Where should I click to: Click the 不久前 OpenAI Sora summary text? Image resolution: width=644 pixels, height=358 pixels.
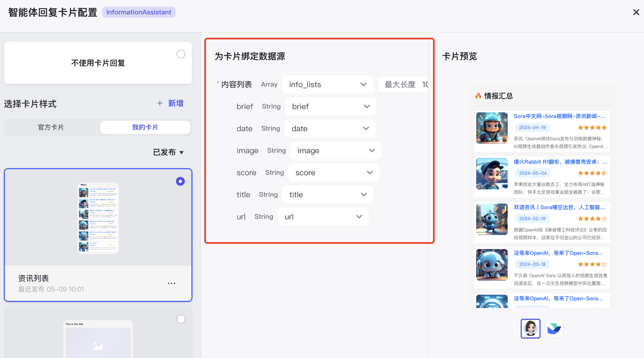coord(560,279)
